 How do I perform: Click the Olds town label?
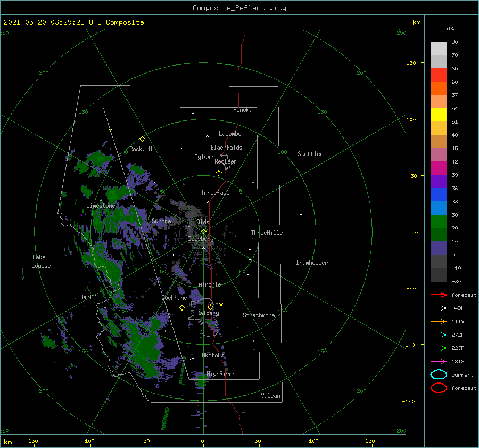point(203,222)
